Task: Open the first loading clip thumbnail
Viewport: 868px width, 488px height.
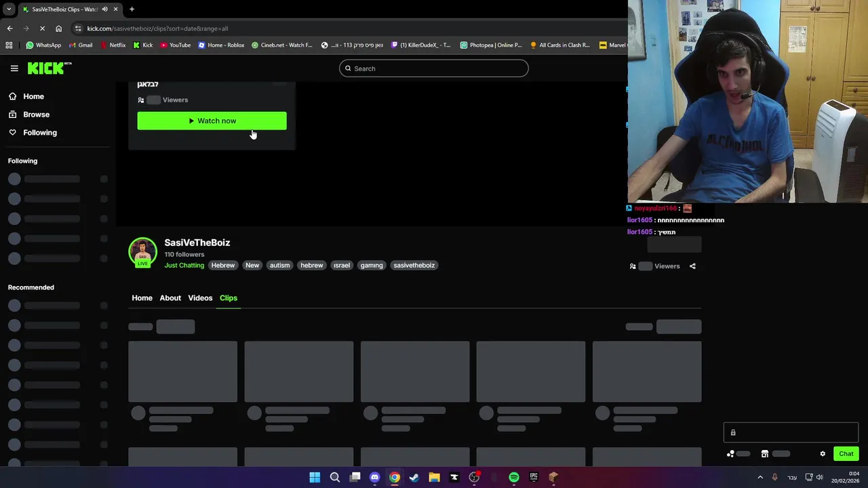Action: click(x=182, y=371)
